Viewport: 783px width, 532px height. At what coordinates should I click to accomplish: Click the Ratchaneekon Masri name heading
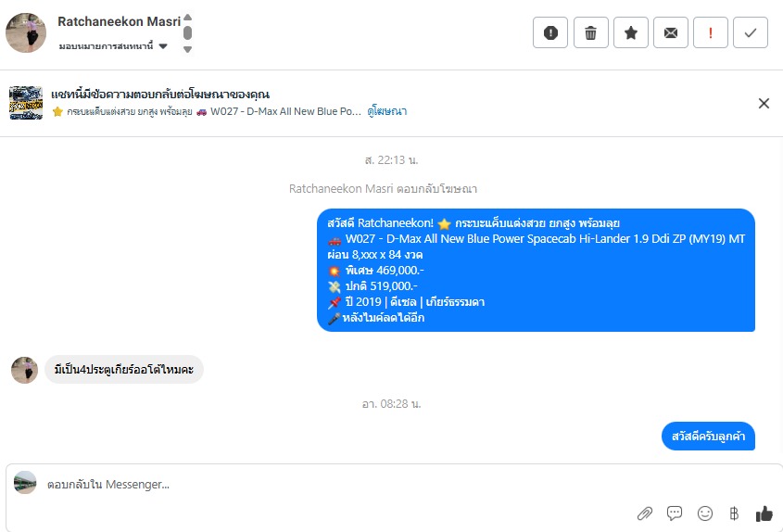(119, 21)
